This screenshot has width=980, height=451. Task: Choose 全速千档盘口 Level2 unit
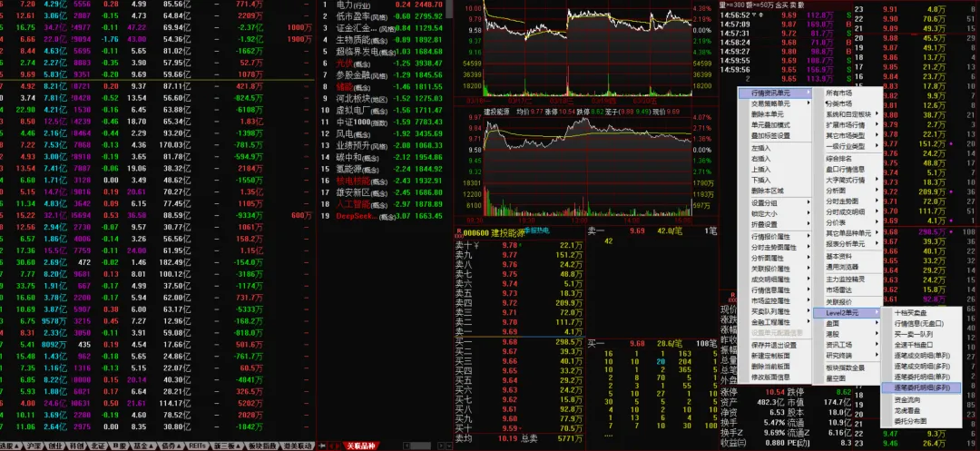tap(921, 345)
